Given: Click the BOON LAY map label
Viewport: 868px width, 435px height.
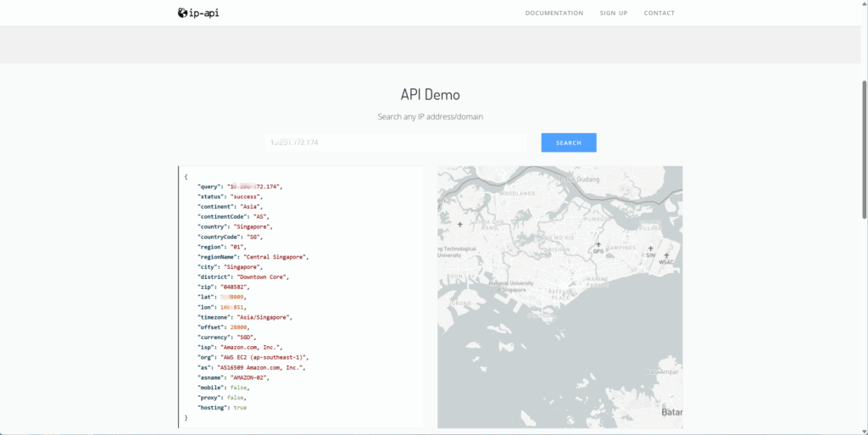Looking at the screenshot, I should tap(460, 276).
